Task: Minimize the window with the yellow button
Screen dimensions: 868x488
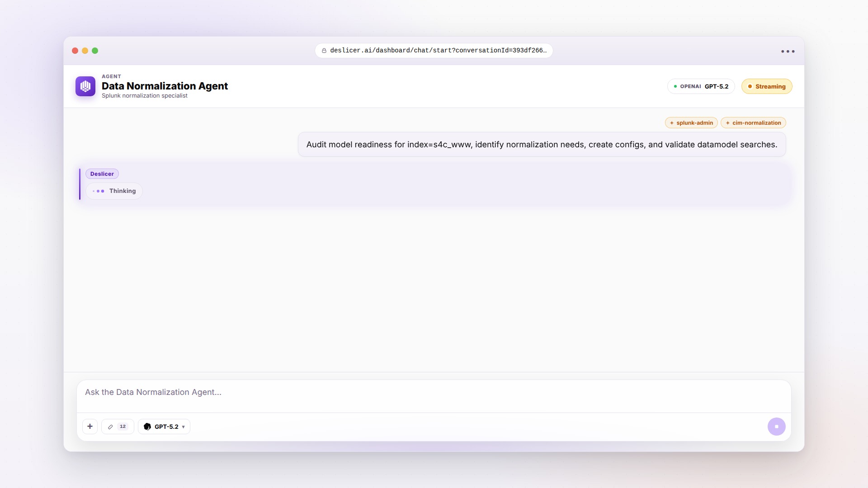Action: coord(85,51)
